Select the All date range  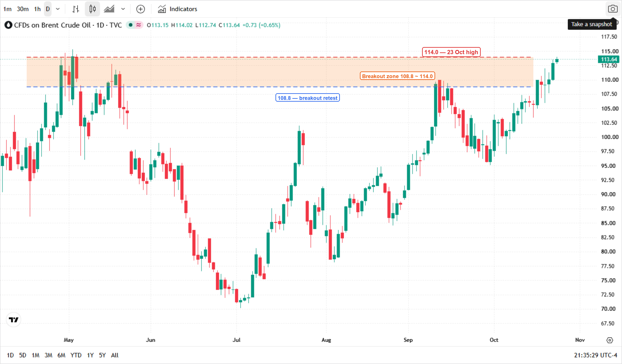[x=115, y=355]
